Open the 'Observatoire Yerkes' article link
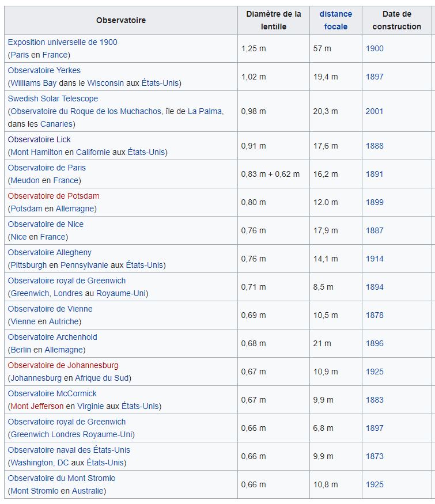This screenshot has width=435, height=504. [x=44, y=70]
